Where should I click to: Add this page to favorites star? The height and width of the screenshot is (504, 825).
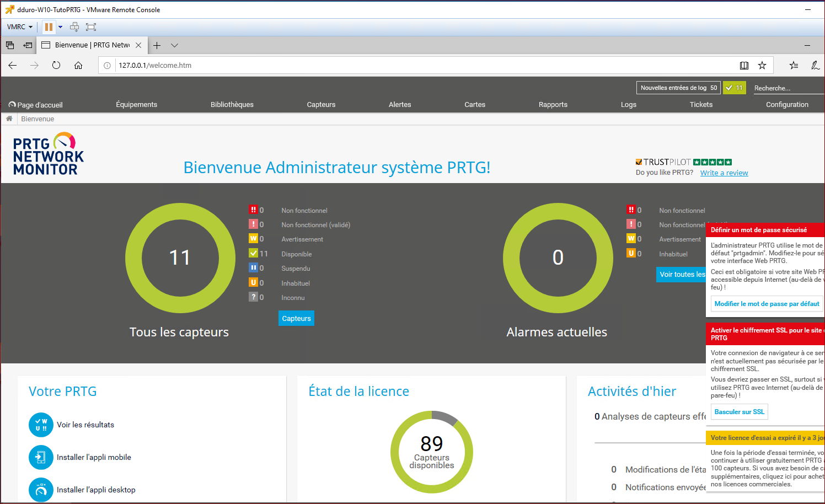click(x=762, y=65)
